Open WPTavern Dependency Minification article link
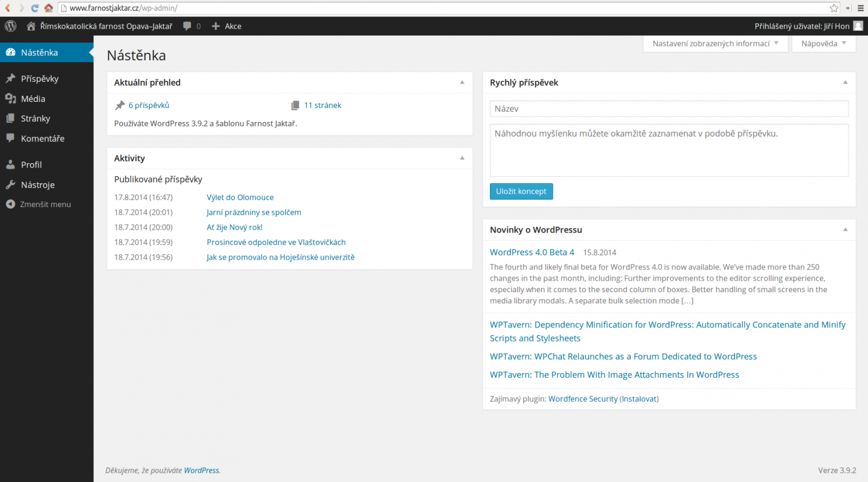 (x=667, y=331)
